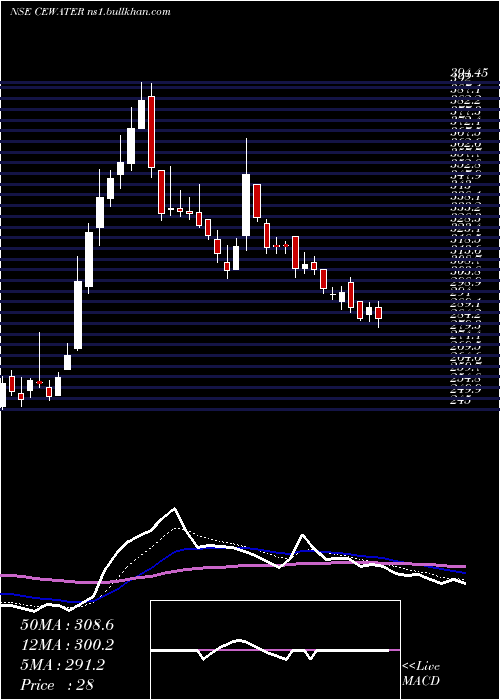
Task: Click the NSE CEWATER chart title text
Action: (90, 12)
